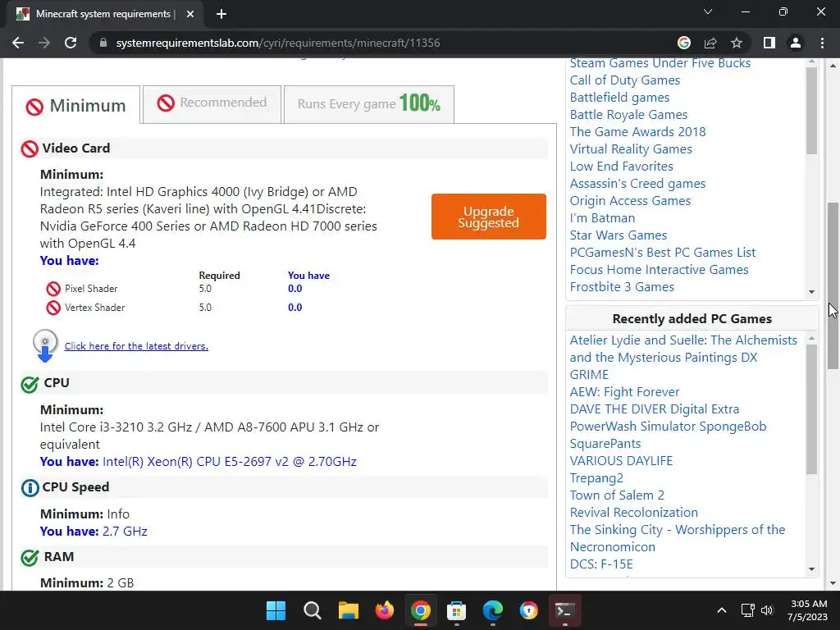
Task: Open the Google icon in address bar
Action: [683, 43]
